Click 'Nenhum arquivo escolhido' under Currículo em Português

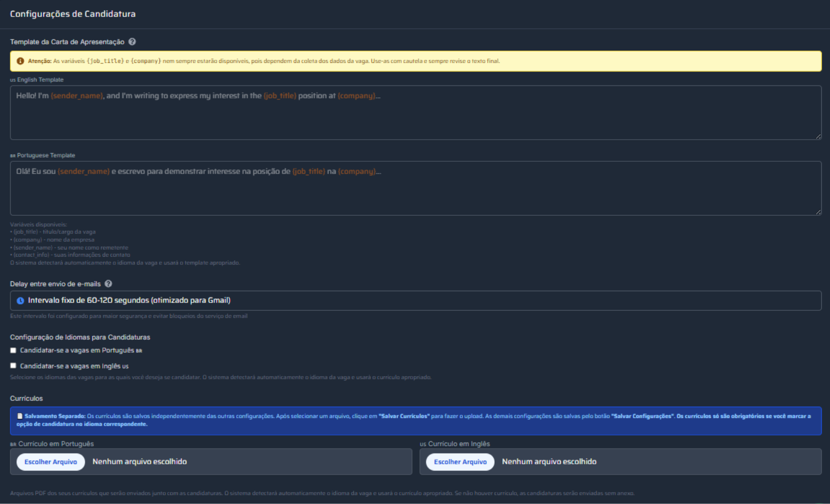pyautogui.click(x=140, y=462)
